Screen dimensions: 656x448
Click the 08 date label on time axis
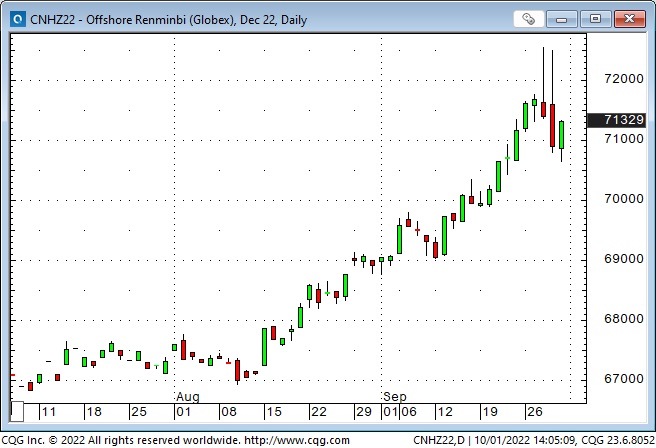click(x=229, y=412)
